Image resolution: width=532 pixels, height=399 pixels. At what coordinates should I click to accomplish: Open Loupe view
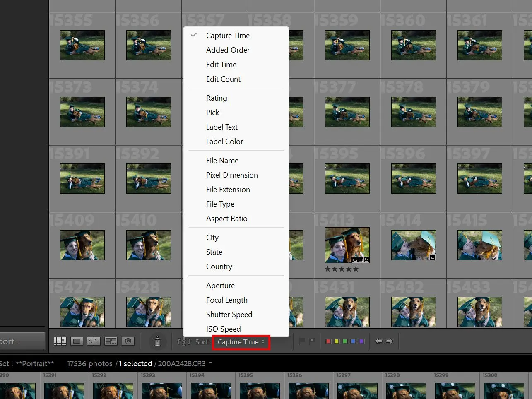pos(77,341)
